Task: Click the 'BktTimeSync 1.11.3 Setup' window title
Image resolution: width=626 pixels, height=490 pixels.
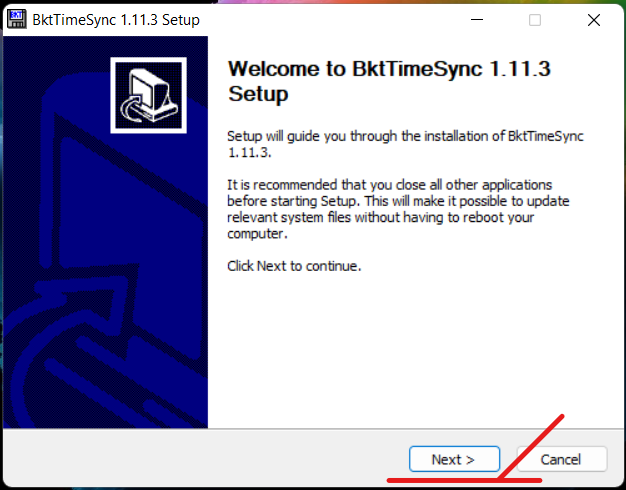Action: tap(116, 20)
